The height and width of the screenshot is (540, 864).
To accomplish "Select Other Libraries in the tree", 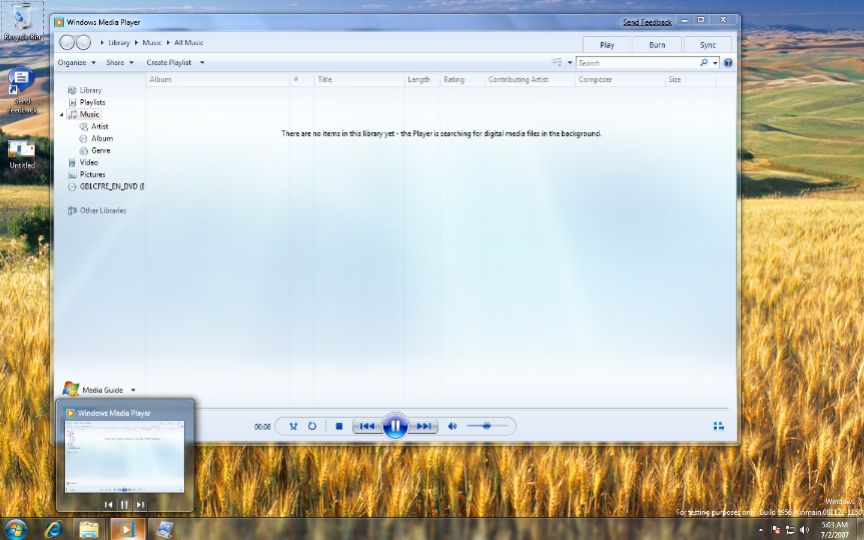I will click(102, 210).
